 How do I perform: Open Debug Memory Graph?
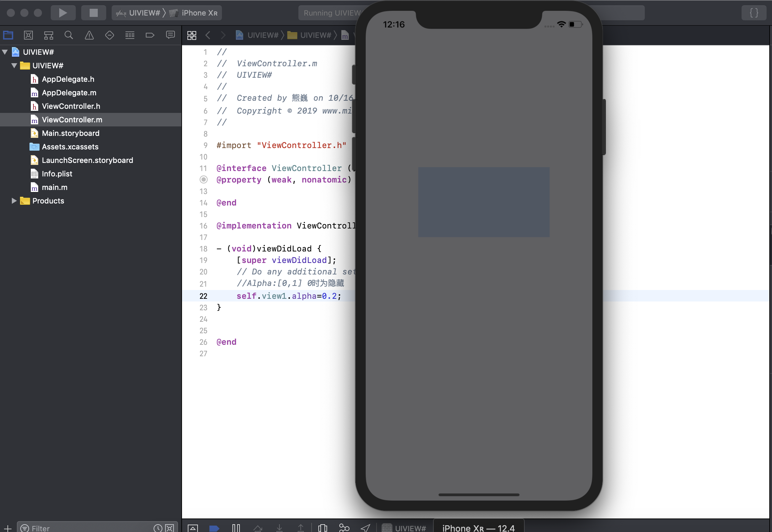tap(344, 528)
